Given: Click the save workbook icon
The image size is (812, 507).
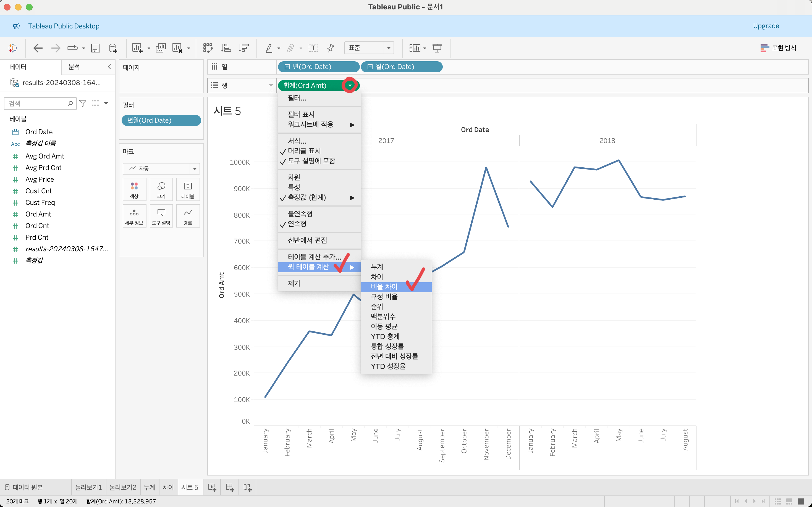Looking at the screenshot, I should 96,48.
